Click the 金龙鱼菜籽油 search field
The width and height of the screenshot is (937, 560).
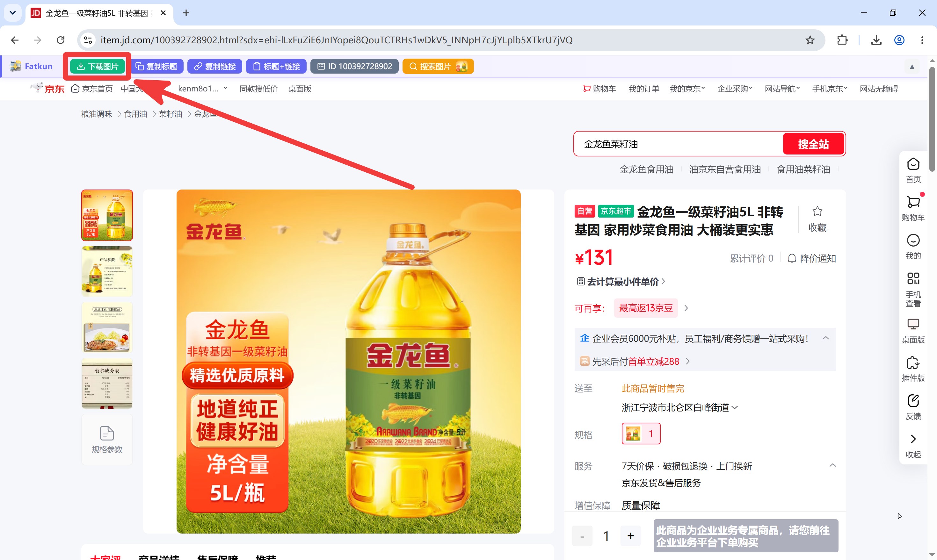pyautogui.click(x=679, y=144)
